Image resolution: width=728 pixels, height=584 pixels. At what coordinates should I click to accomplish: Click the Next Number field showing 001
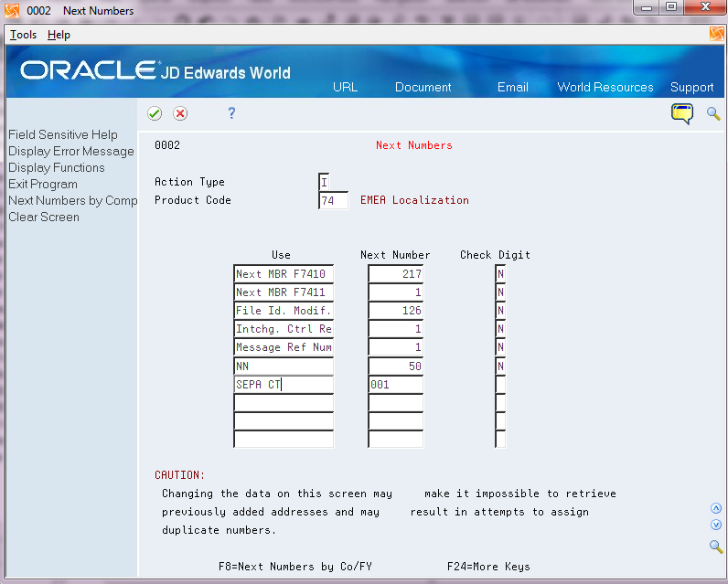point(396,385)
